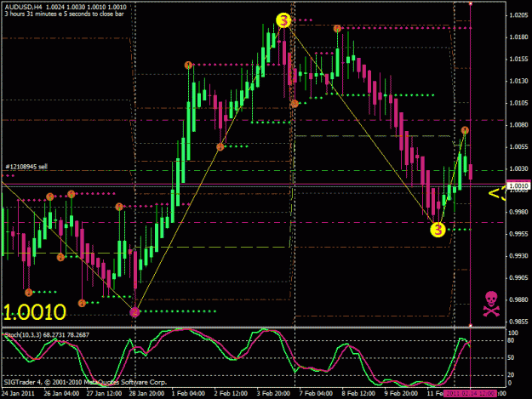Click the 1.0055 price axis label
Viewport: 532px width, 399px height.
518,147
